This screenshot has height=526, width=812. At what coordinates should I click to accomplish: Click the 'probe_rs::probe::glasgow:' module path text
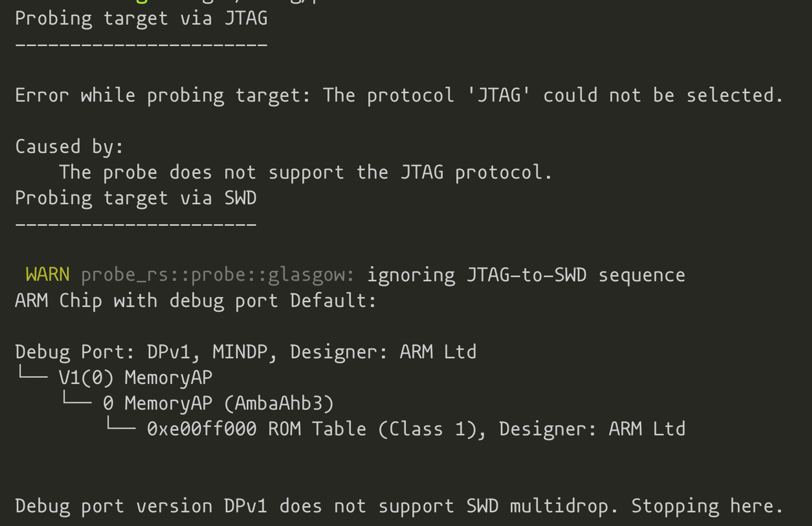pyautogui.click(x=218, y=276)
